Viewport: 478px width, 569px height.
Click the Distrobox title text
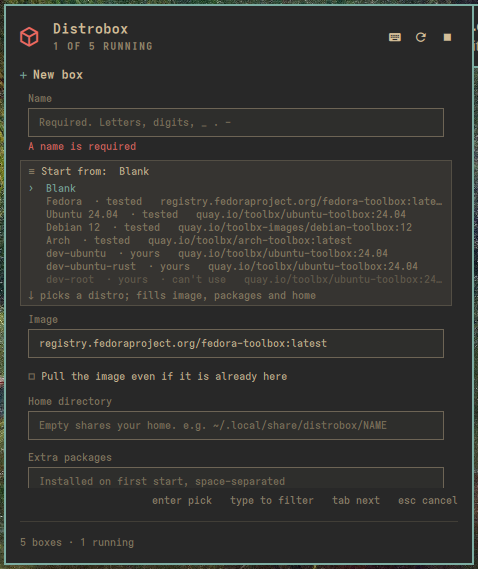pos(90,29)
